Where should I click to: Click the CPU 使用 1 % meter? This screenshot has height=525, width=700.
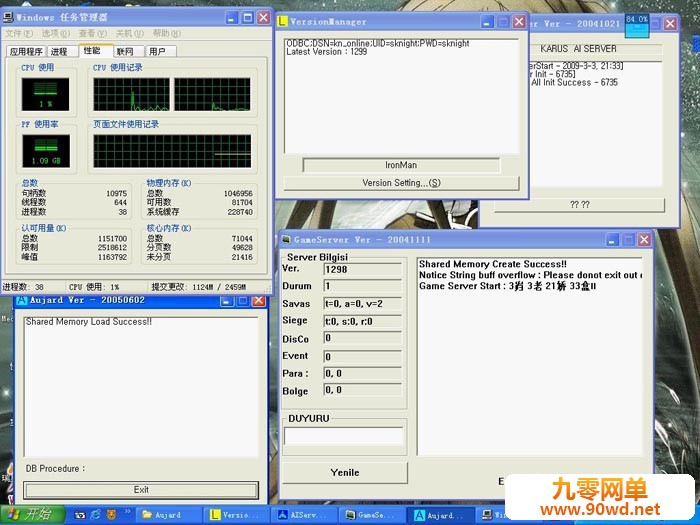(45, 94)
